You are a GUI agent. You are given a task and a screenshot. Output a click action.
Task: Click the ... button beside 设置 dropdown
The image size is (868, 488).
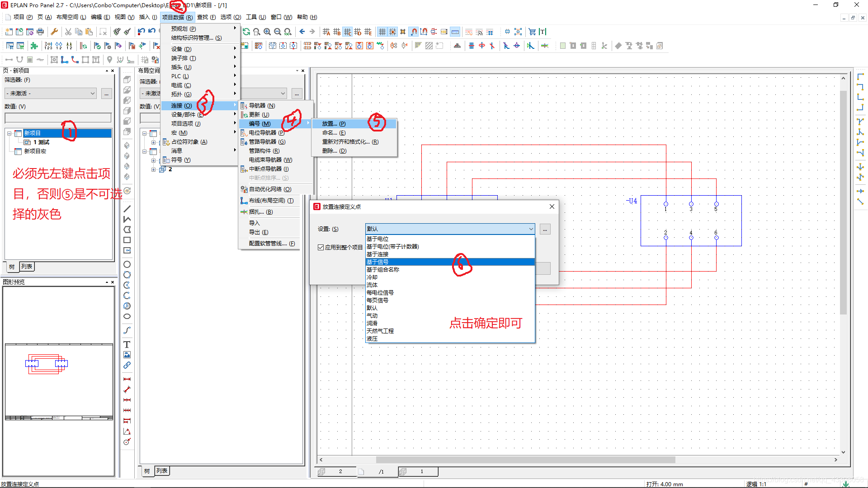(545, 230)
